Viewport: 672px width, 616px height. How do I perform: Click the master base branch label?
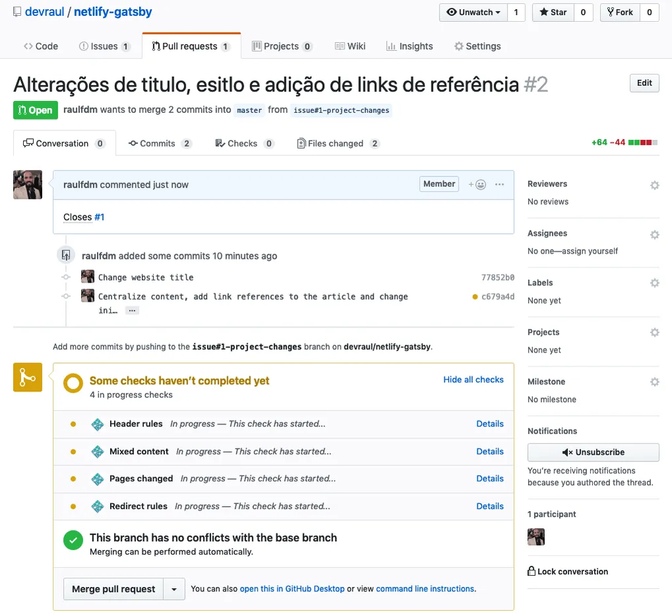click(x=249, y=110)
